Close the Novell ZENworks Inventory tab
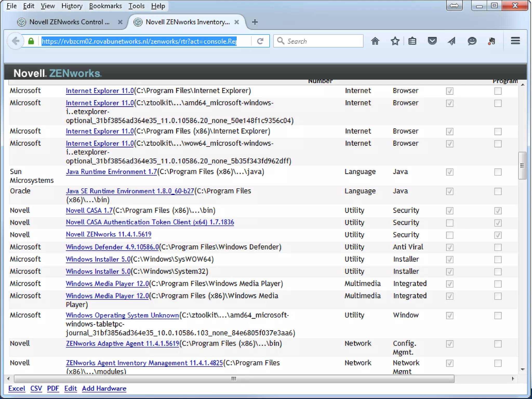The width and height of the screenshot is (532, 399). (236, 22)
